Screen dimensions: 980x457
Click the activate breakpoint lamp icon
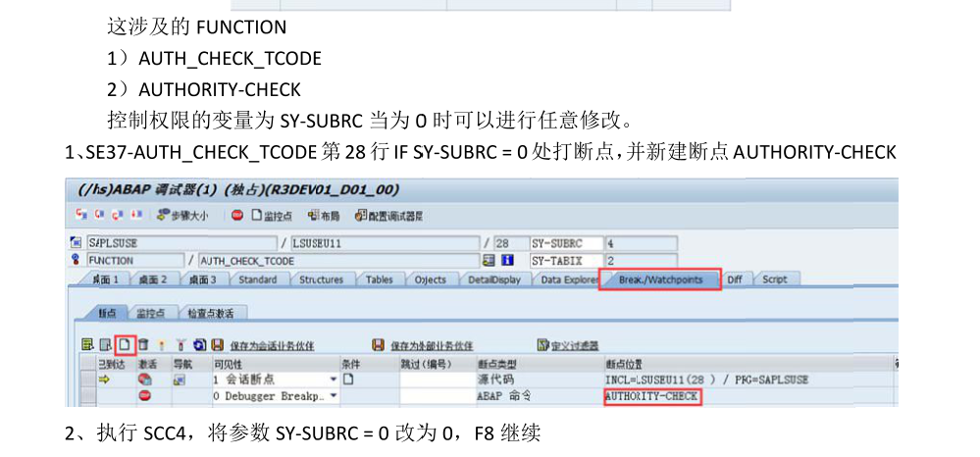pos(162,345)
